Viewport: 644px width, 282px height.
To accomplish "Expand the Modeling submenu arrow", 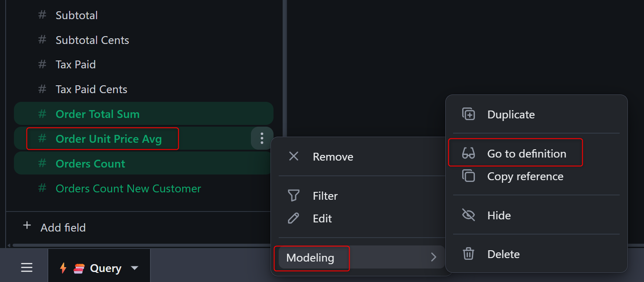I will click(x=433, y=257).
